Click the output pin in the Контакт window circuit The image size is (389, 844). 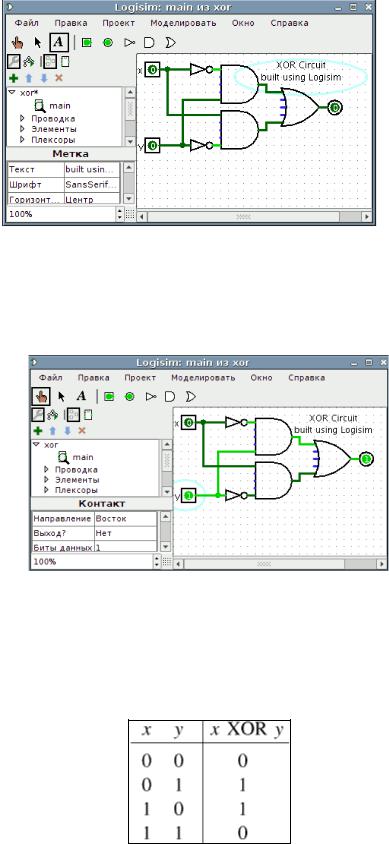(x=366, y=459)
